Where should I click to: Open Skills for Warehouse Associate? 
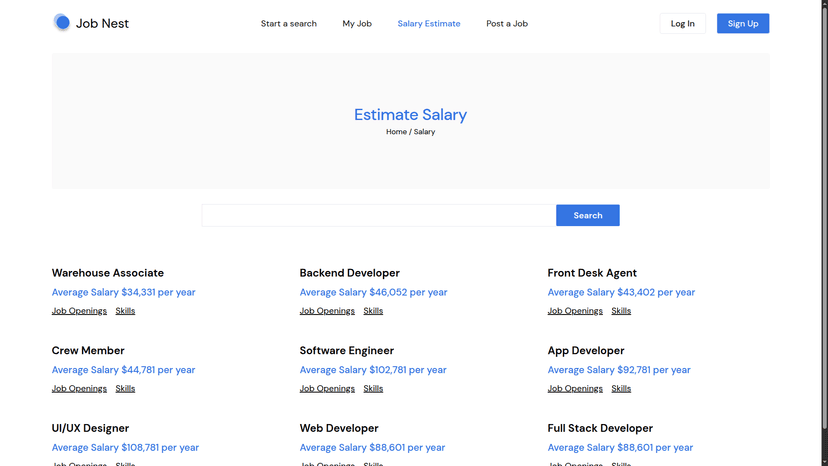[125, 311]
